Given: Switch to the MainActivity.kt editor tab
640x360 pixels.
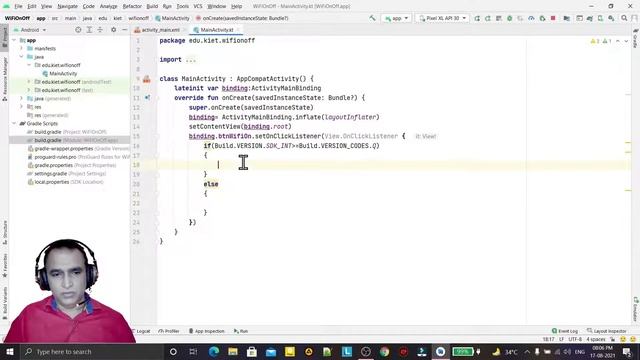Looking at the screenshot, I should pos(216,30).
